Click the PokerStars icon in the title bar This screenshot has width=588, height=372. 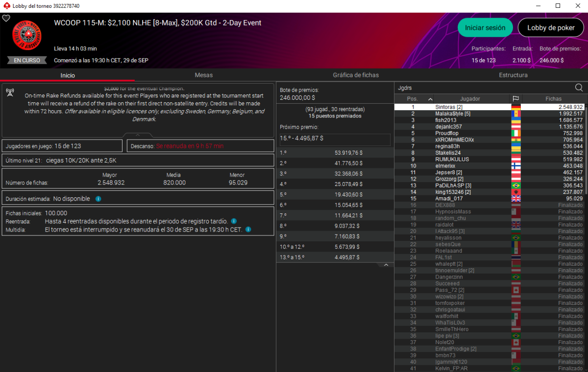pyautogui.click(x=6, y=6)
